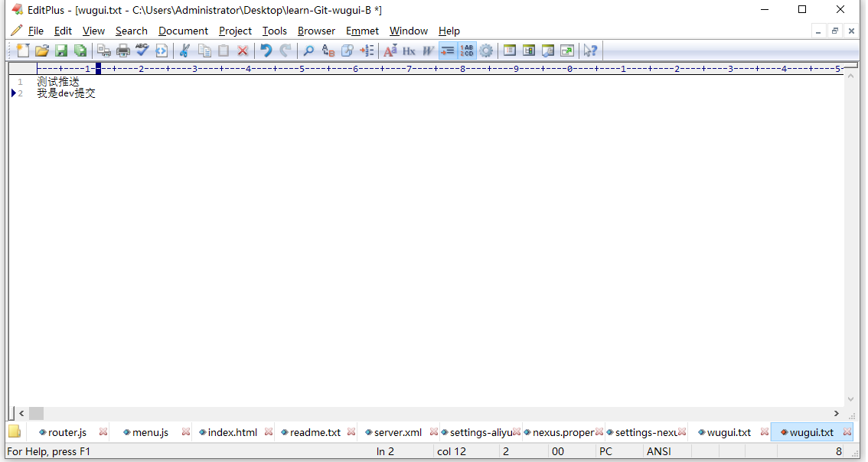868x462 pixels.
Task: Open the Help menu
Action: pos(449,31)
